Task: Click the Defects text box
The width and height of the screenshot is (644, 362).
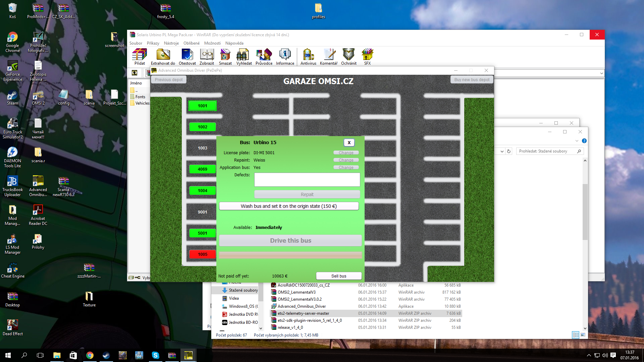Action: tap(307, 180)
